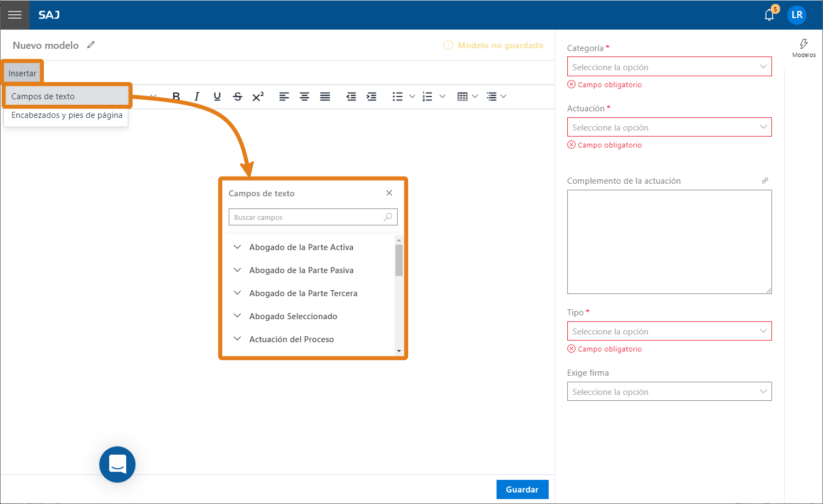823x504 pixels.
Task: Align text left
Action: tap(284, 97)
